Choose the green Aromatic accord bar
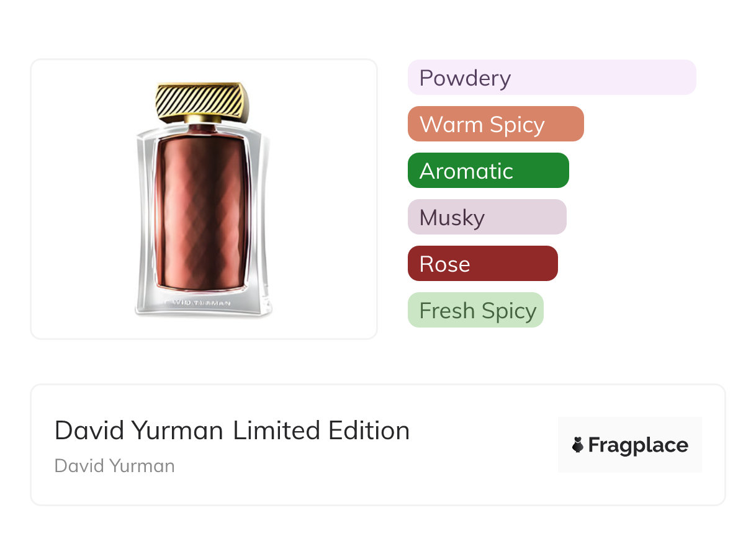756x536 pixels. pos(488,171)
